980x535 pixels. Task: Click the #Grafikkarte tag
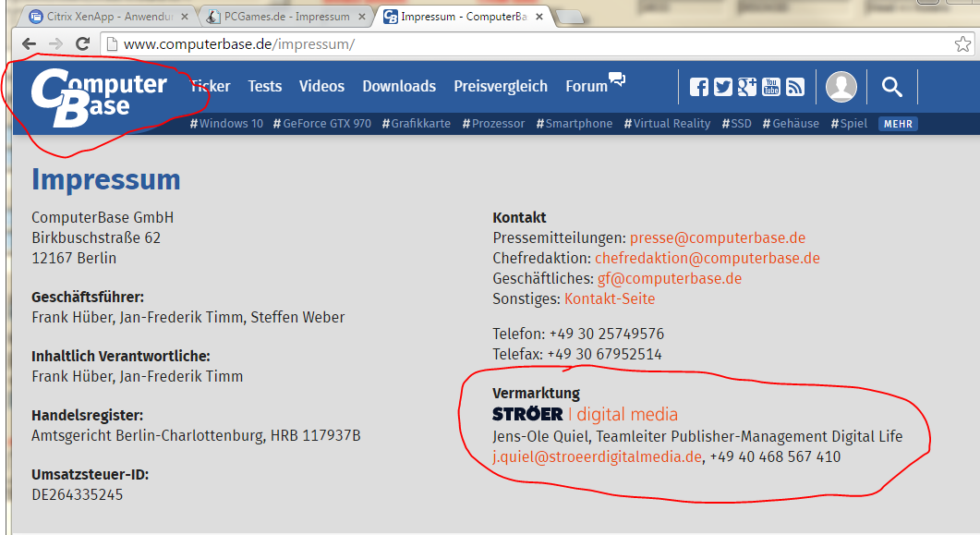pyautogui.click(x=417, y=124)
